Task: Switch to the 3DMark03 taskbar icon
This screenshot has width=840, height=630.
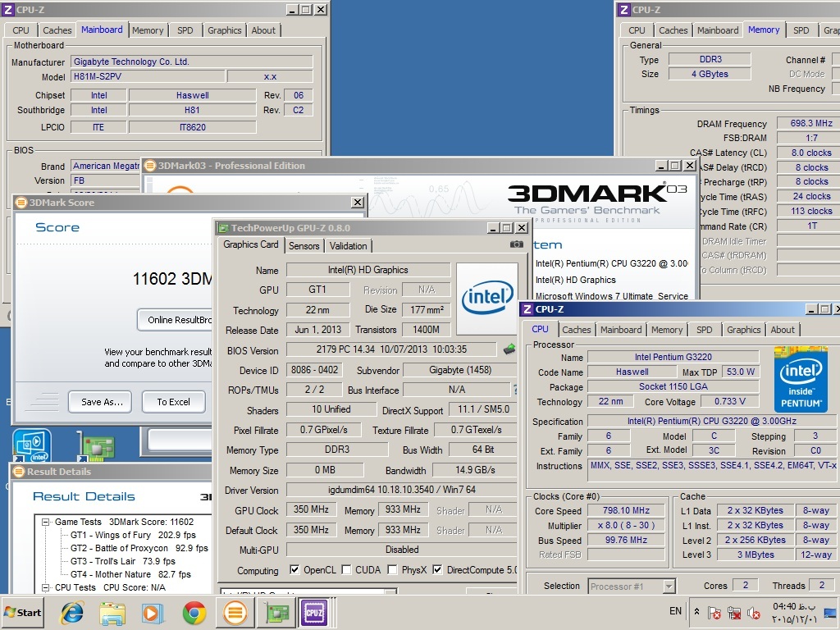Action: (x=235, y=612)
